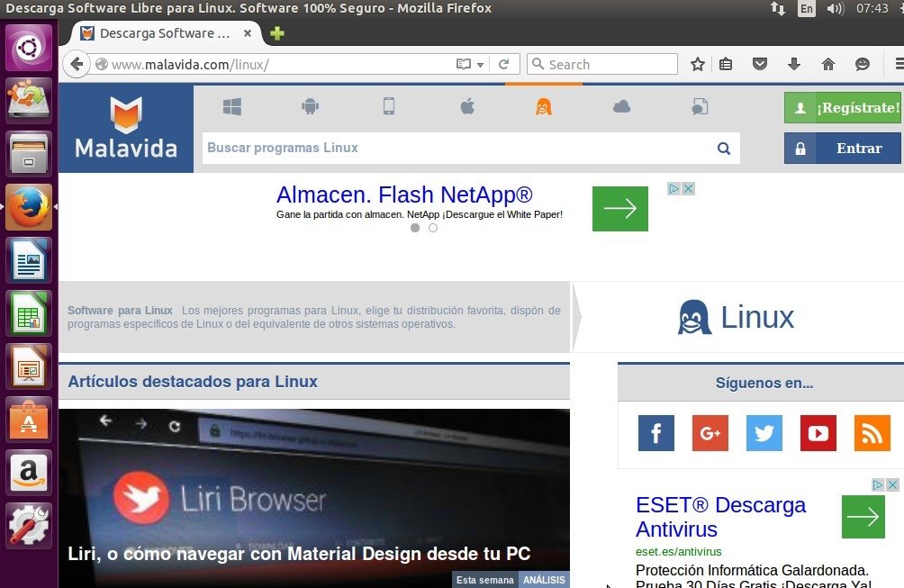The image size is (904, 588).
Task: Click the Entrar login button
Action: coord(842,149)
